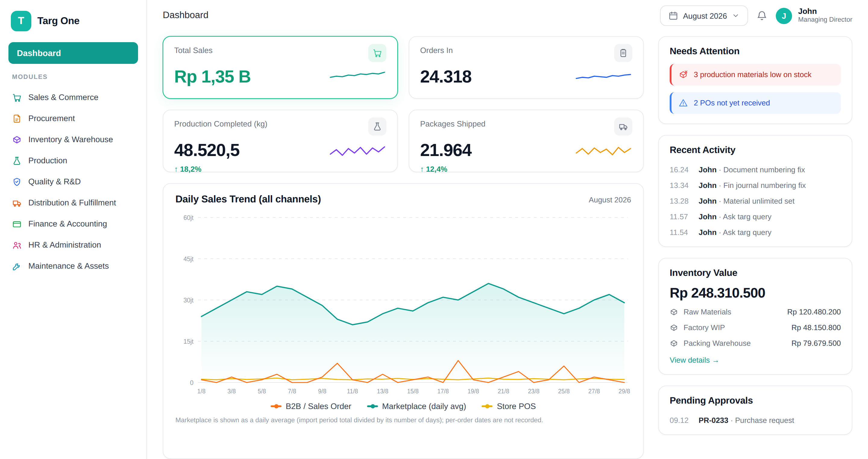This screenshot has width=868, height=459.
Task: Click the Packing Warehouse inventory row
Action: tap(755, 343)
